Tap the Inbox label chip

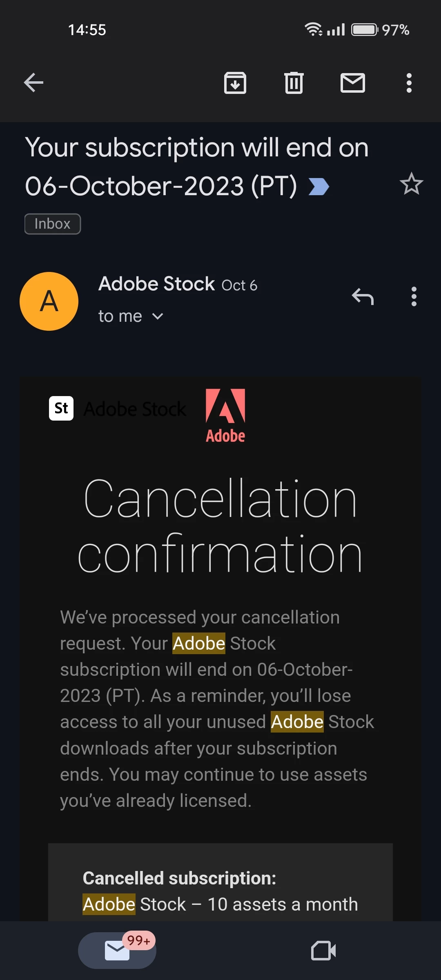pos(53,224)
